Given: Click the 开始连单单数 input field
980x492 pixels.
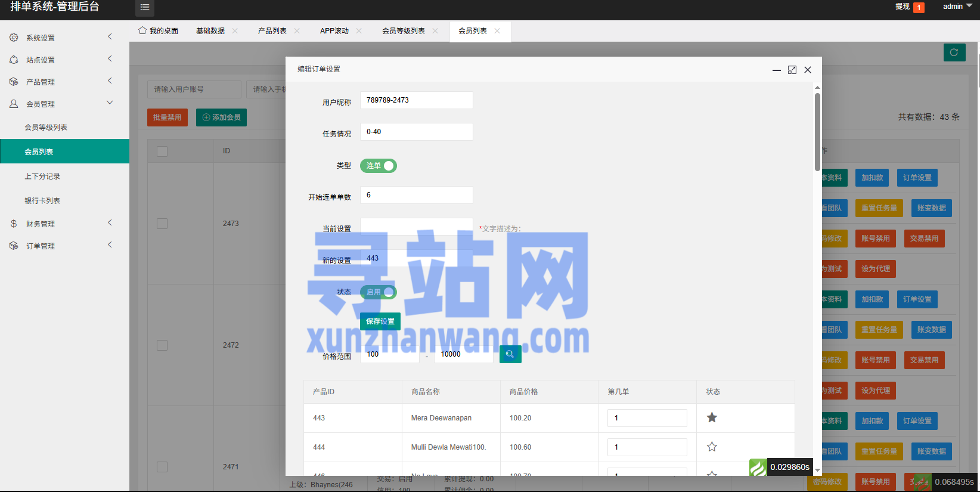Looking at the screenshot, I should pyautogui.click(x=416, y=195).
